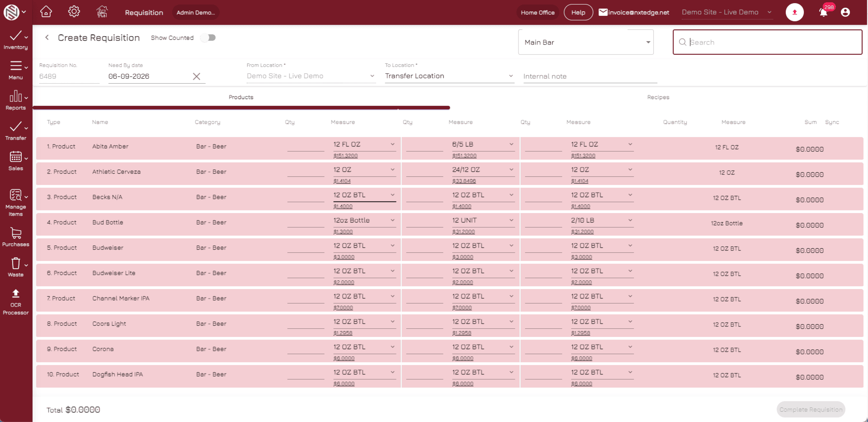Image resolution: width=868 pixels, height=422 pixels.
Task: Open the Demo Site - Live Demo site selector
Action: pos(727,12)
